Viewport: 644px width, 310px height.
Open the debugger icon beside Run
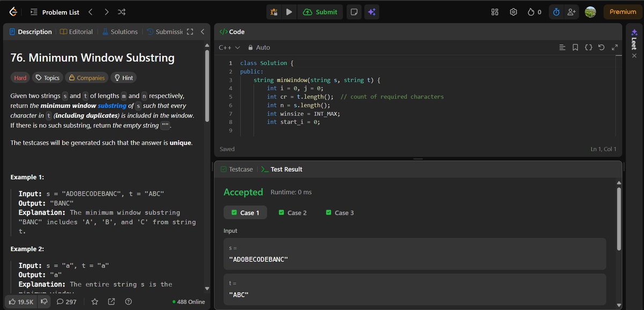click(274, 12)
